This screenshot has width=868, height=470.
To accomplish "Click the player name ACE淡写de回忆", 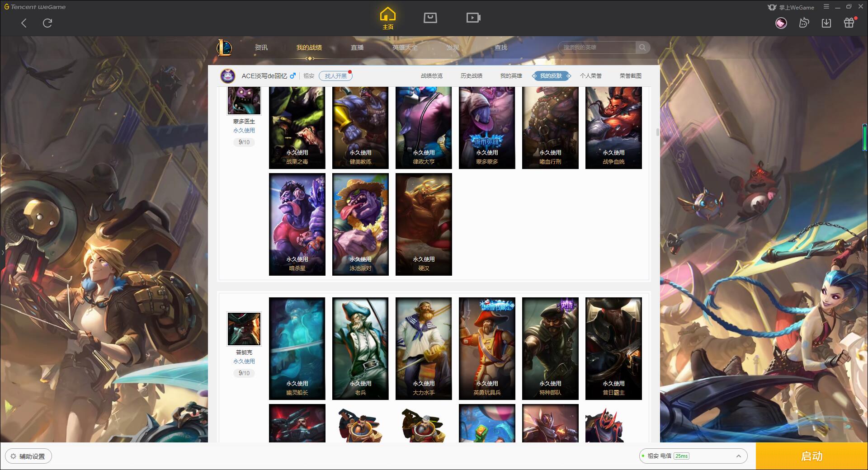I will [x=264, y=76].
